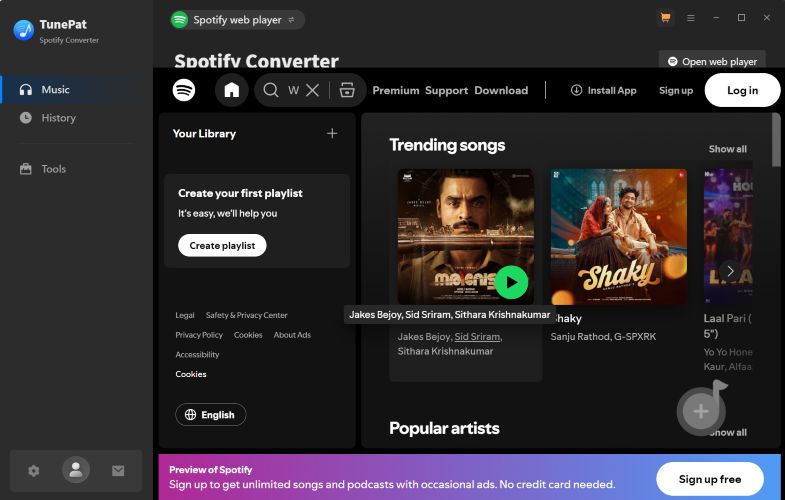Open the user profile avatar icon
The height and width of the screenshot is (500, 785).
click(x=76, y=470)
